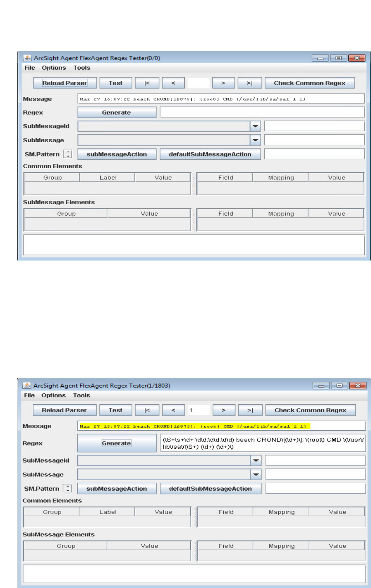Go to previous message in (0/0) window
The height and width of the screenshot is (588, 371).
(173, 83)
